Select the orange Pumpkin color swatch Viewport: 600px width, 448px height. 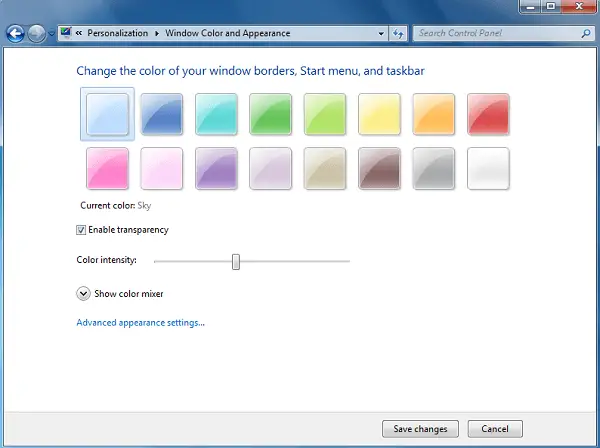(x=434, y=114)
